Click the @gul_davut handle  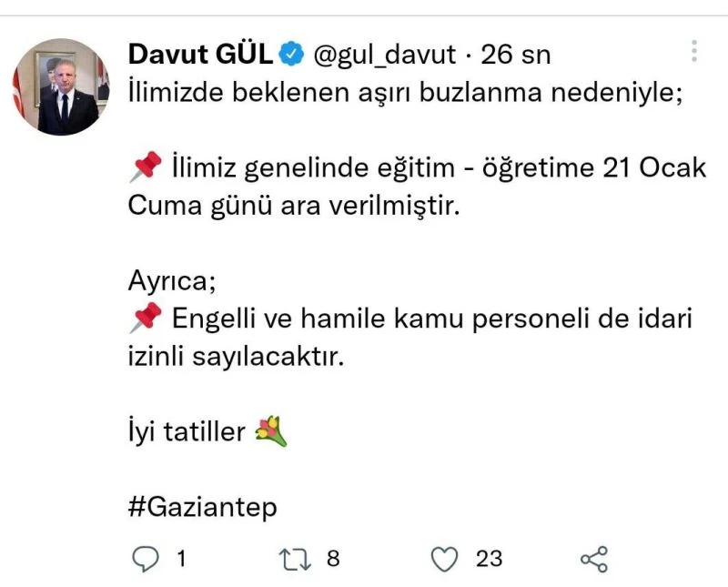(x=385, y=55)
